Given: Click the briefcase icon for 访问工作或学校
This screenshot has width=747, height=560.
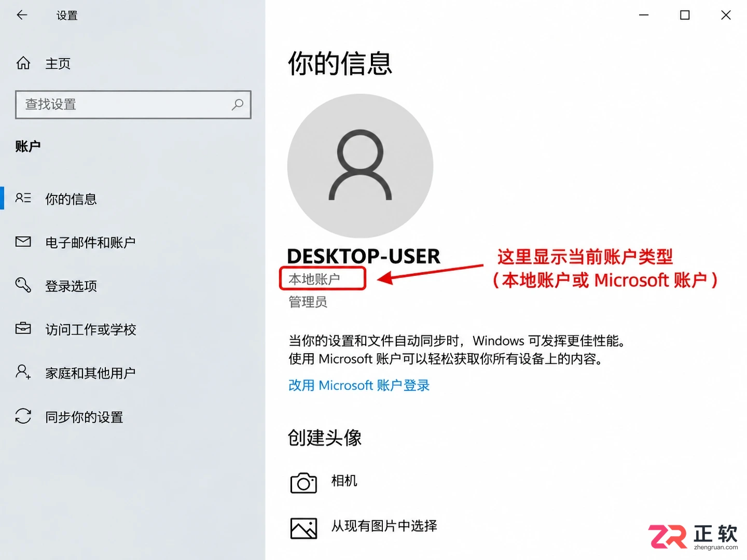Looking at the screenshot, I should pyautogui.click(x=23, y=329).
